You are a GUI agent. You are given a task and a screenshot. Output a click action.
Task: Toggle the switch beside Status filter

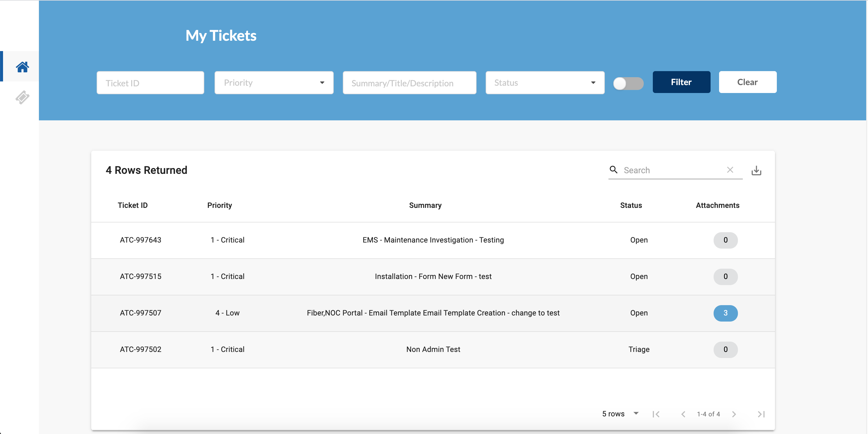[628, 83]
